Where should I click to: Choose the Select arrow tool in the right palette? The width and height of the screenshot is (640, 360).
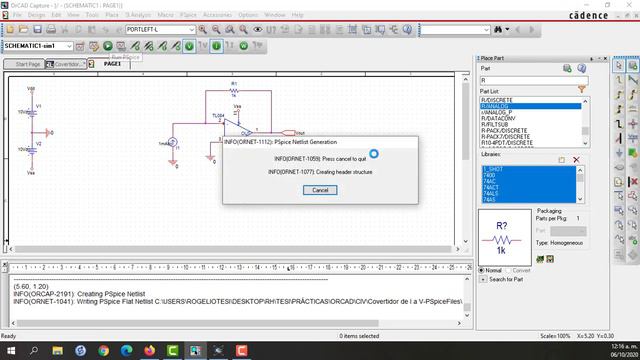(619, 65)
